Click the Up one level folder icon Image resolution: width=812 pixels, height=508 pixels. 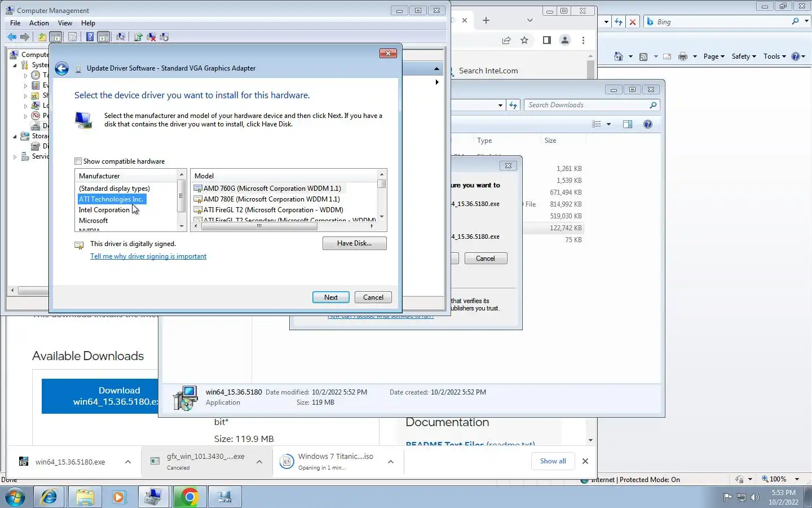pyautogui.click(x=42, y=37)
